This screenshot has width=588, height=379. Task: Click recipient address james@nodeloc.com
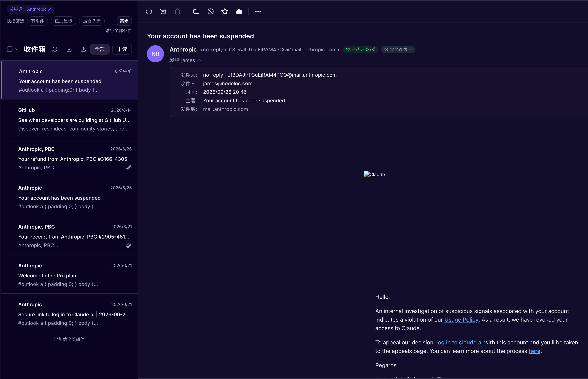tap(228, 83)
